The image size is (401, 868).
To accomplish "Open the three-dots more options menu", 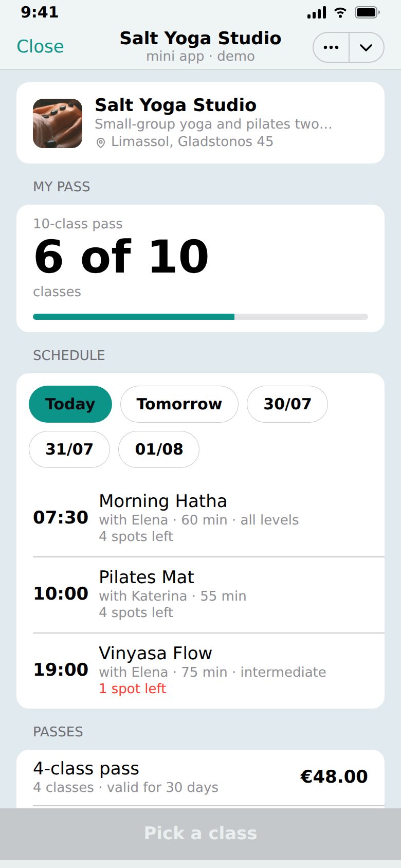I will (x=331, y=47).
